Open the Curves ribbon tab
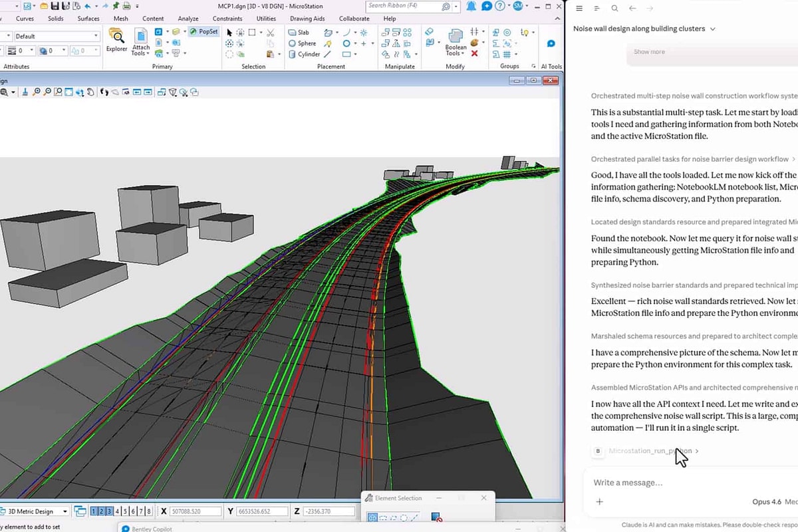The width and height of the screenshot is (798, 532). click(25, 19)
